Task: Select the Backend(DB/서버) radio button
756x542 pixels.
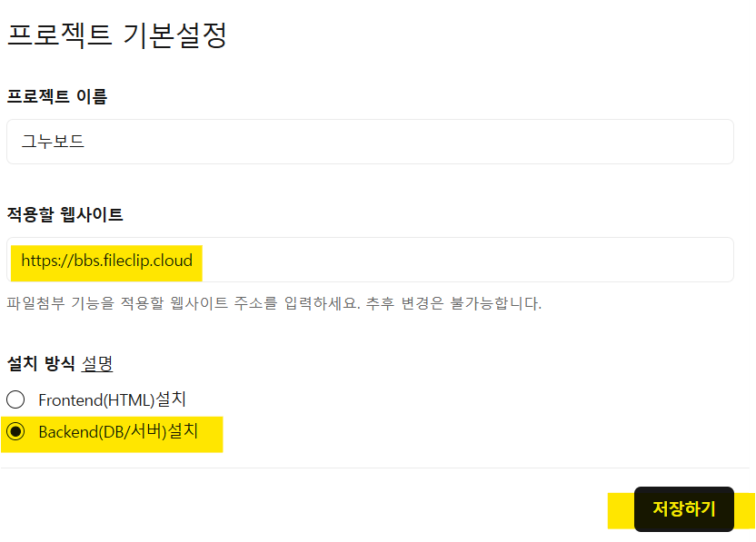Action: 15,432
